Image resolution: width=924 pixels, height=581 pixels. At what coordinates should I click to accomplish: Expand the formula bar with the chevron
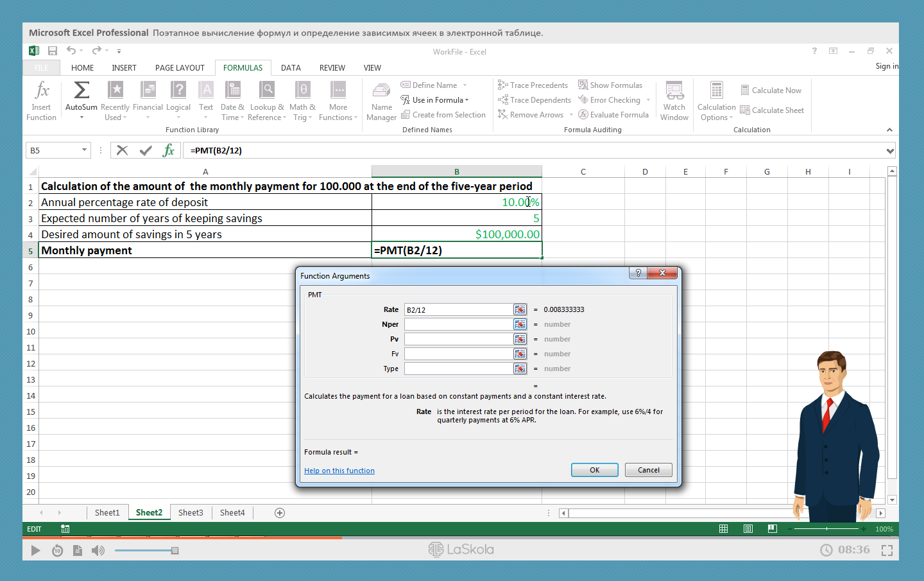[x=890, y=151]
